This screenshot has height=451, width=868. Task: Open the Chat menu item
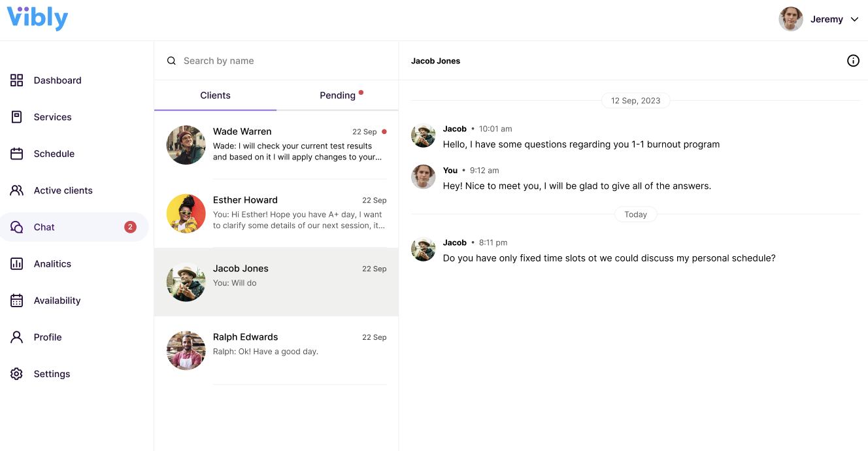(x=44, y=227)
